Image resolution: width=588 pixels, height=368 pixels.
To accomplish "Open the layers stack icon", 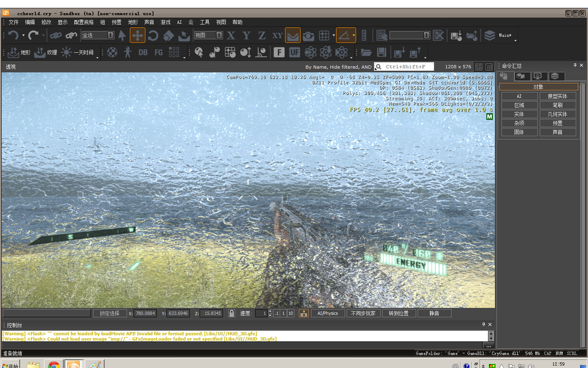I will coord(490,35).
